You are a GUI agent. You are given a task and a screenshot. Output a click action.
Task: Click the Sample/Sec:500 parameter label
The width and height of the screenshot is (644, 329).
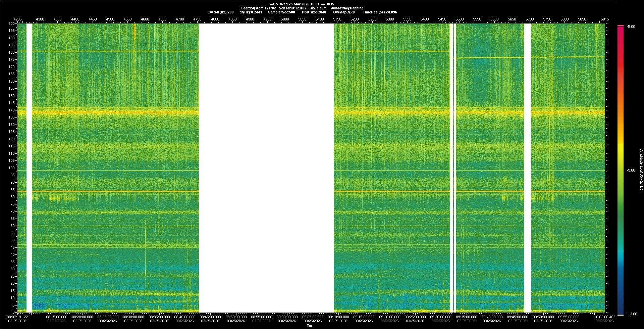click(281, 12)
